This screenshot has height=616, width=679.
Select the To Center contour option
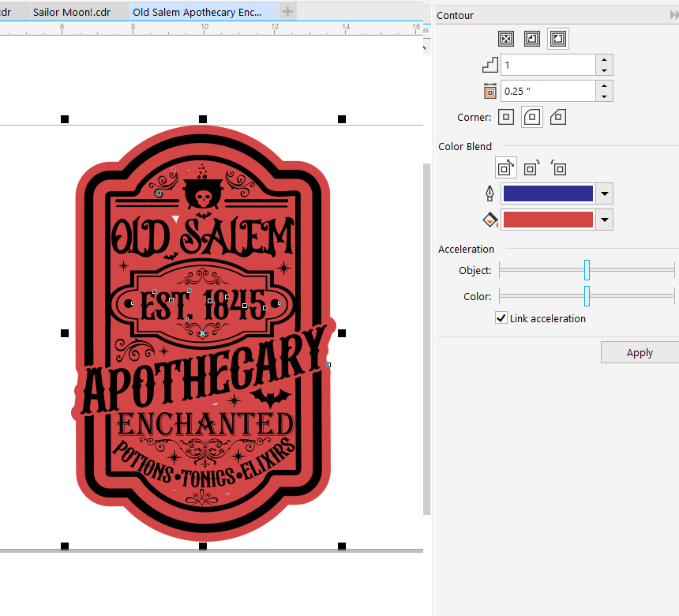[x=506, y=38]
